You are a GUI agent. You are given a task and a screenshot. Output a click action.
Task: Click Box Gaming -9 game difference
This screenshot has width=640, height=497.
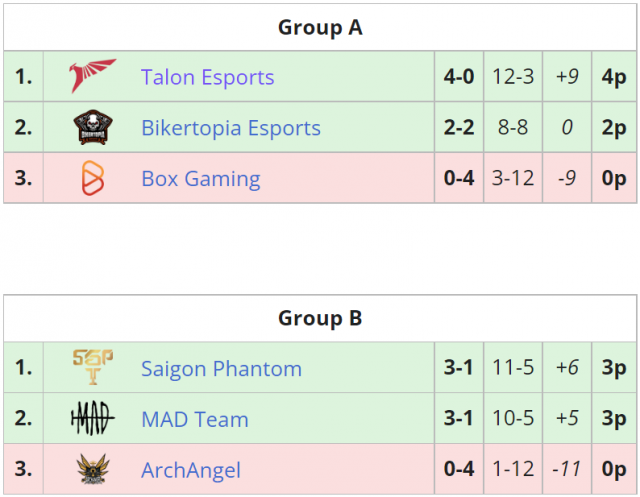tap(567, 178)
